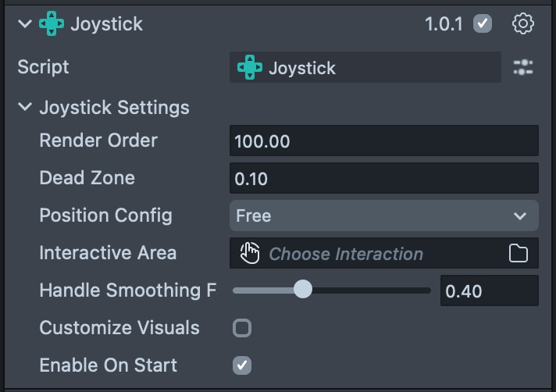This screenshot has height=392, width=556.
Task: Collapse the Joystick Settings group
Action: click(x=25, y=107)
